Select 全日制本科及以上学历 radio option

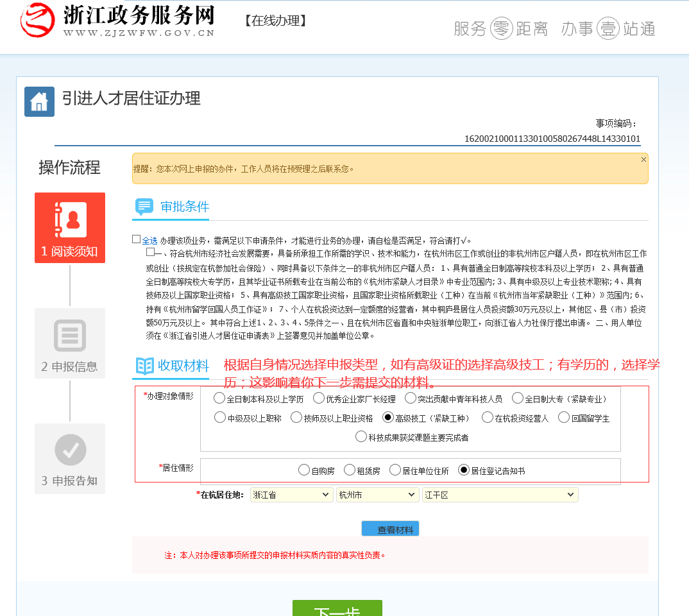coord(219,398)
